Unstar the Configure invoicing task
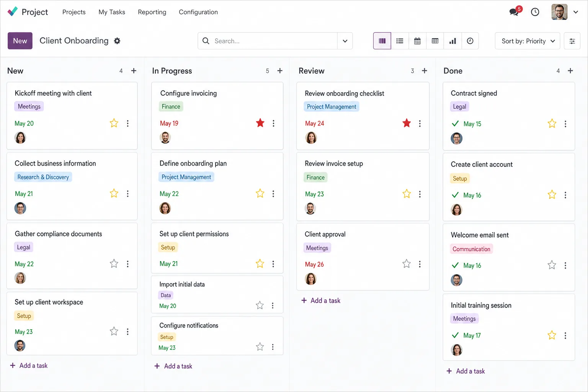Screen dimensions: 588x392 coord(260,123)
